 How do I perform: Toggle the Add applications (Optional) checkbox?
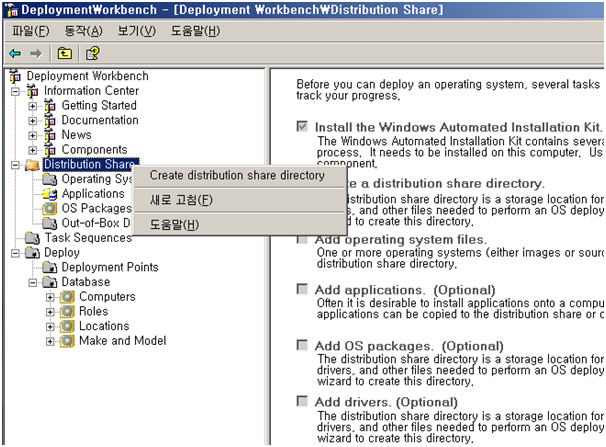coord(302,289)
